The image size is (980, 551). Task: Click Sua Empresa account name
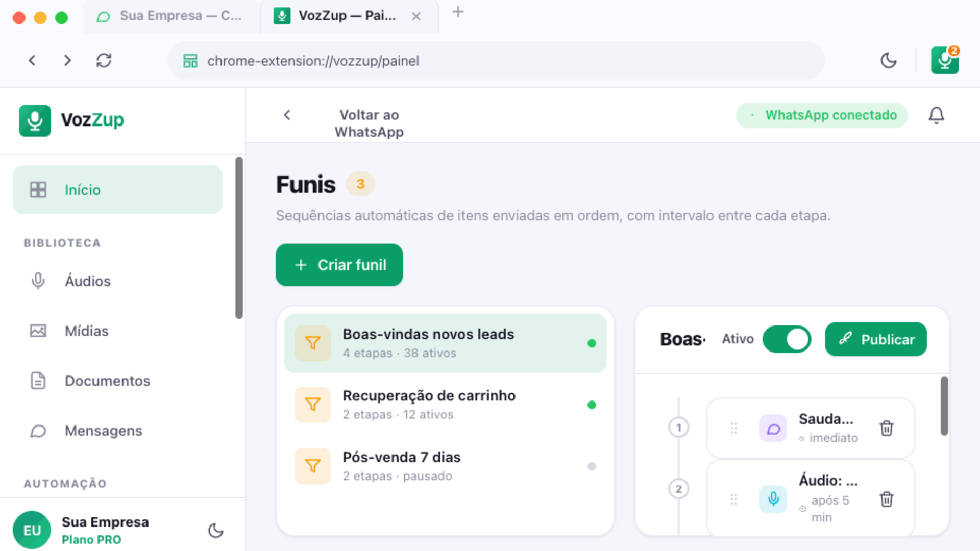click(105, 522)
